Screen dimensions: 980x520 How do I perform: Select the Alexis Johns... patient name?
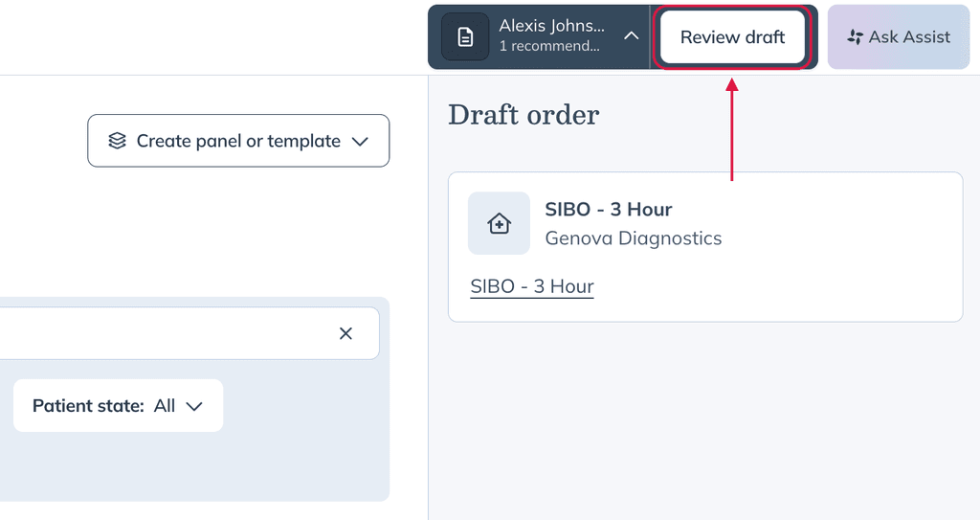click(551, 26)
